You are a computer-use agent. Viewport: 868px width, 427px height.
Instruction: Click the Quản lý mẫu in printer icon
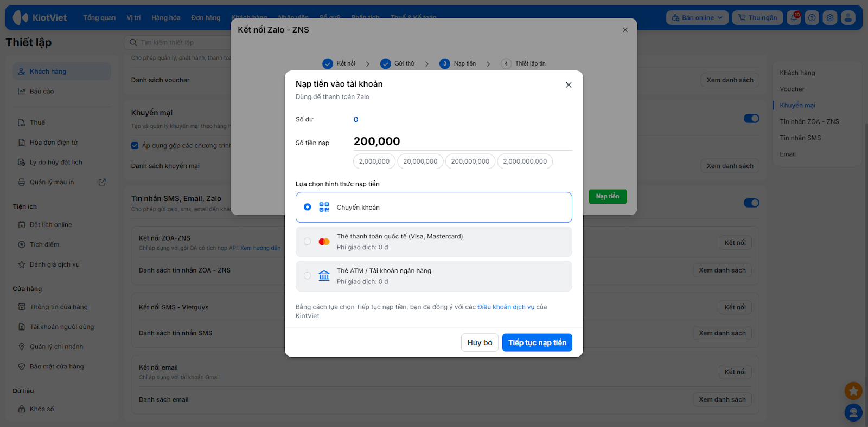point(22,182)
